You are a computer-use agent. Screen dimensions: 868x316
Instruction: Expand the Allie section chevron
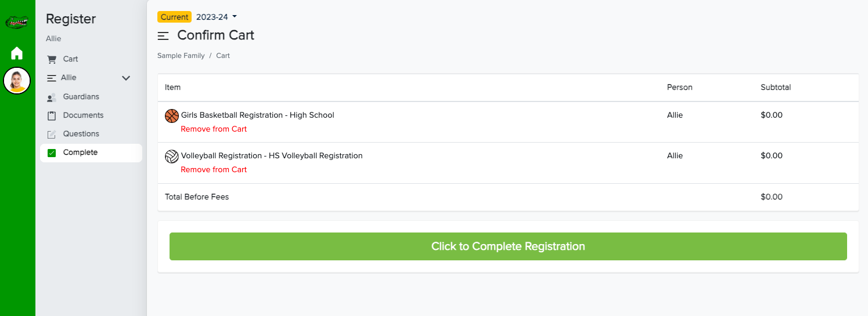pyautogui.click(x=125, y=78)
